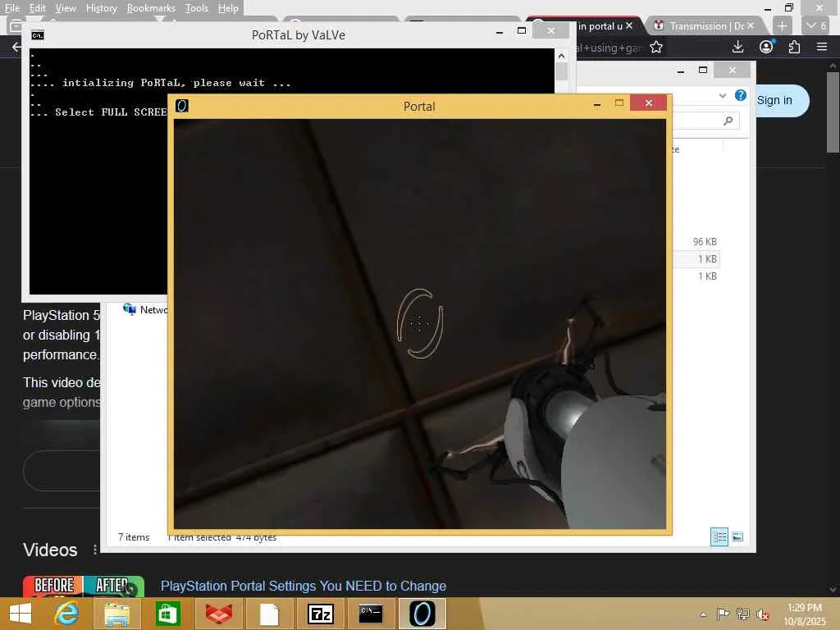Expand the File Explorer ribbon chevron
The image size is (840, 630).
[x=722, y=95]
